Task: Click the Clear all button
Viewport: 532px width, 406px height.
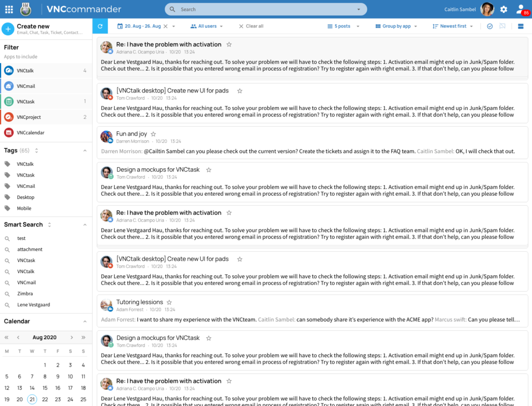Action: tap(251, 26)
